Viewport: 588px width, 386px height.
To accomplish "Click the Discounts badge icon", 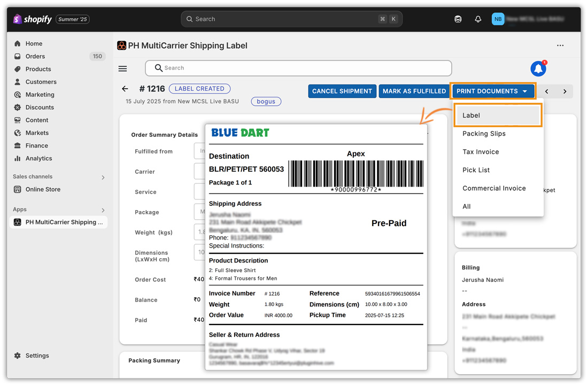I will coord(17,107).
